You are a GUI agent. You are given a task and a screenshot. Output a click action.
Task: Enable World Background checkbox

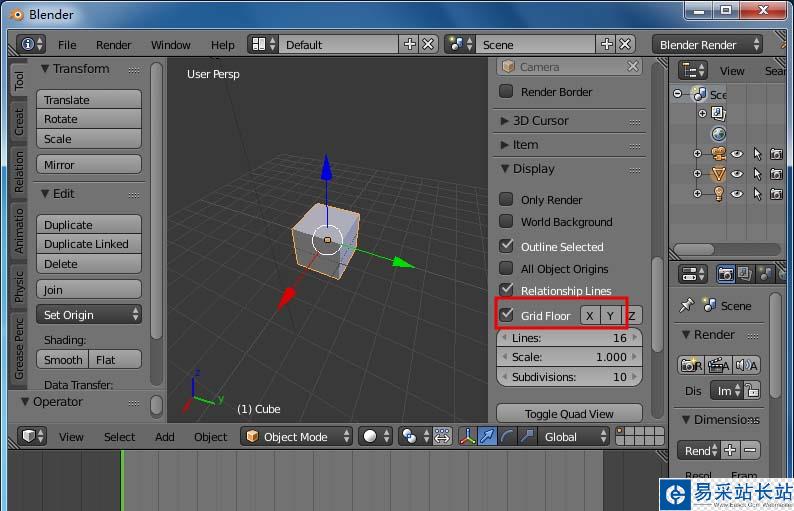[x=506, y=221]
